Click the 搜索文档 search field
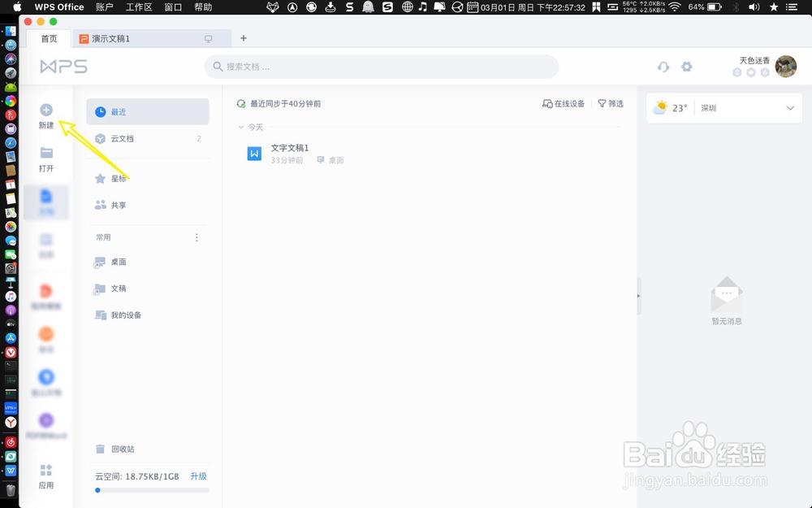 (382, 67)
